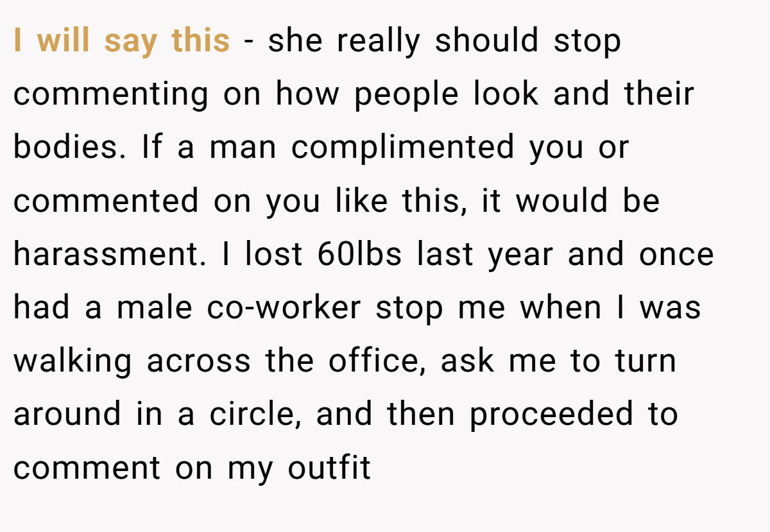Click the word "people" on the second line

(407, 96)
